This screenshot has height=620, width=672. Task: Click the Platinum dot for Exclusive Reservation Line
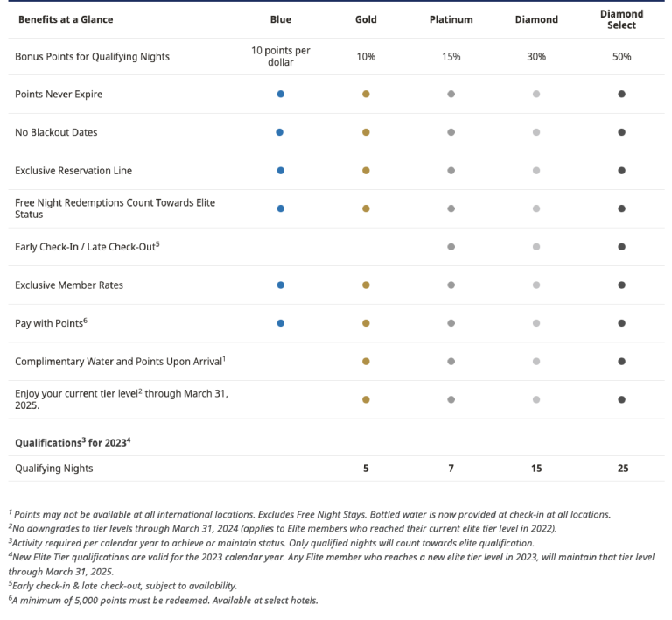pyautogui.click(x=451, y=170)
